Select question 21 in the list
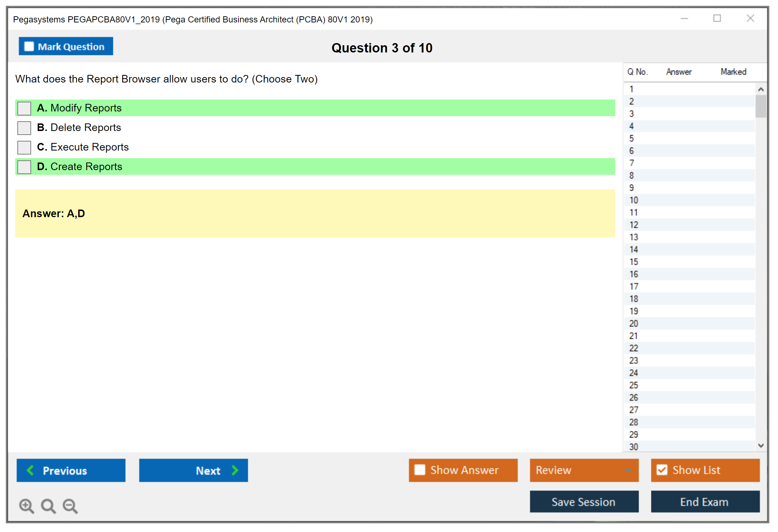This screenshot has width=778, height=532. point(634,336)
